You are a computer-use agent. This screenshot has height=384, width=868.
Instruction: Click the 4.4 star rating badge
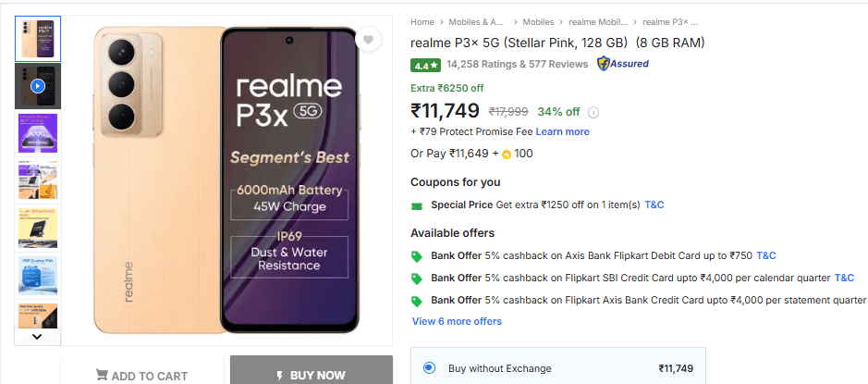click(425, 65)
